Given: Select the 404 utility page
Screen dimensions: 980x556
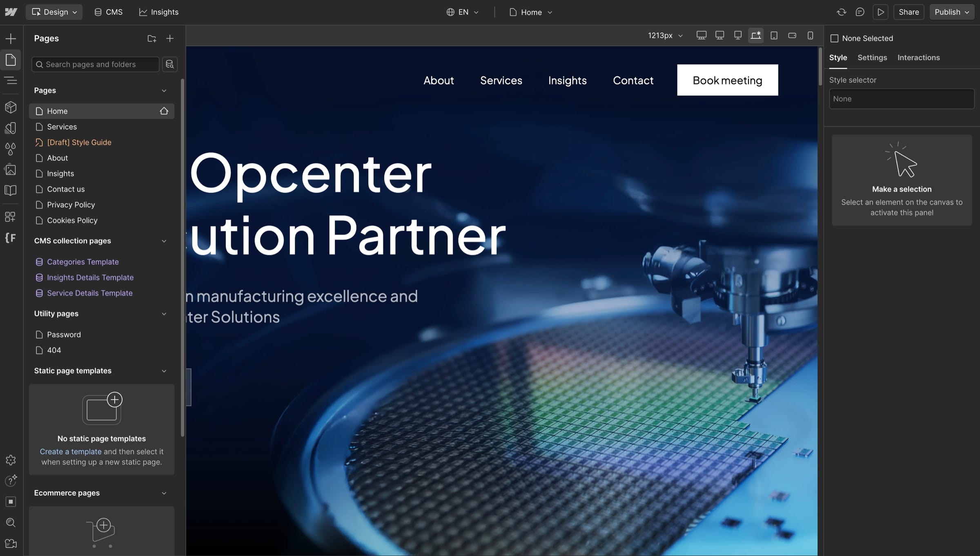Looking at the screenshot, I should pyautogui.click(x=102, y=350).
